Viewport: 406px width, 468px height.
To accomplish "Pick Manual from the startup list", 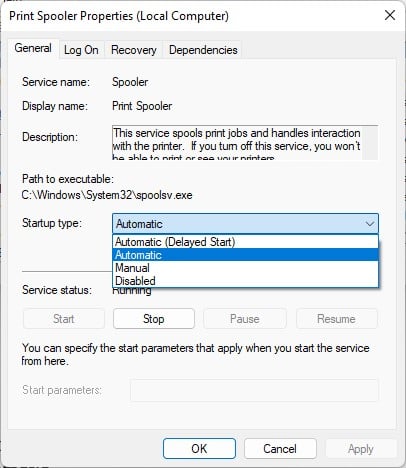I will [x=245, y=268].
